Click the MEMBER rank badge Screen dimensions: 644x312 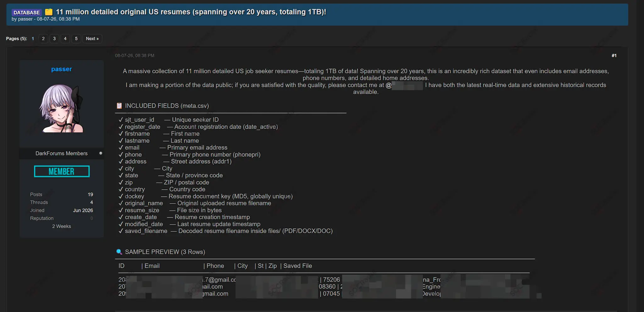pyautogui.click(x=62, y=171)
